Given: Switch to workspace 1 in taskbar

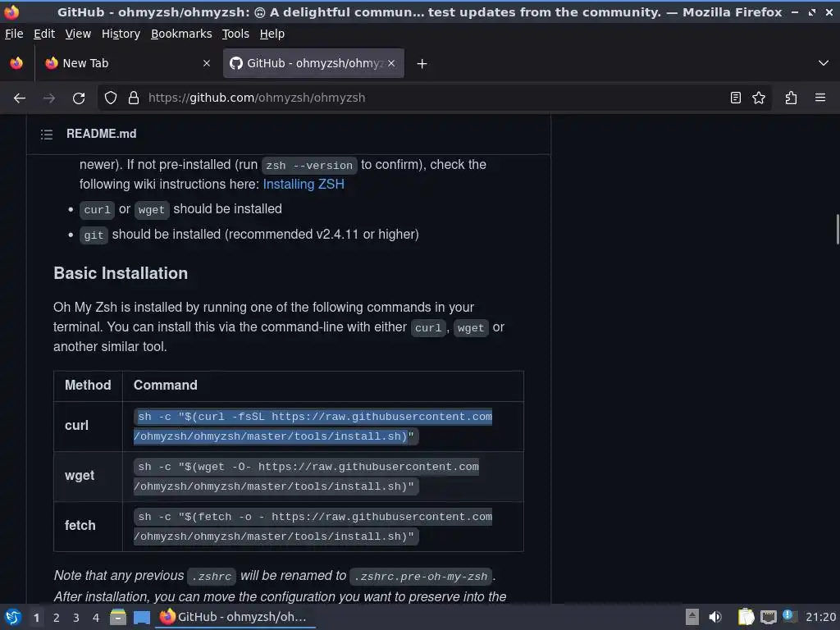Looking at the screenshot, I should (x=36, y=618).
